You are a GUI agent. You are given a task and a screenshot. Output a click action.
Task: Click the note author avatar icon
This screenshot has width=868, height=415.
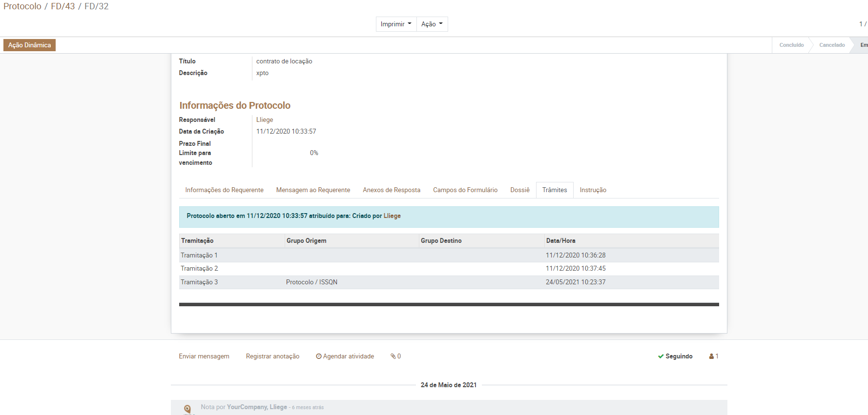click(187, 409)
